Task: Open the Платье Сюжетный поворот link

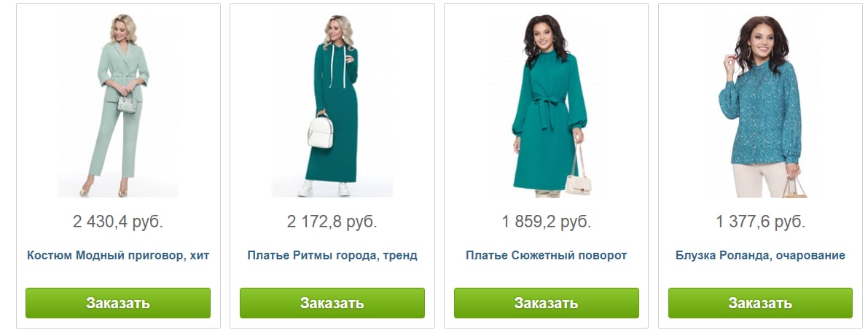Action: [x=547, y=256]
